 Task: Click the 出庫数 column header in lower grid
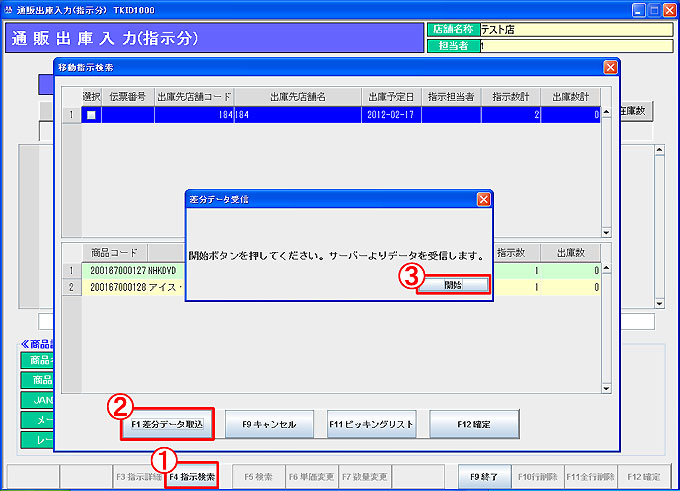click(571, 252)
